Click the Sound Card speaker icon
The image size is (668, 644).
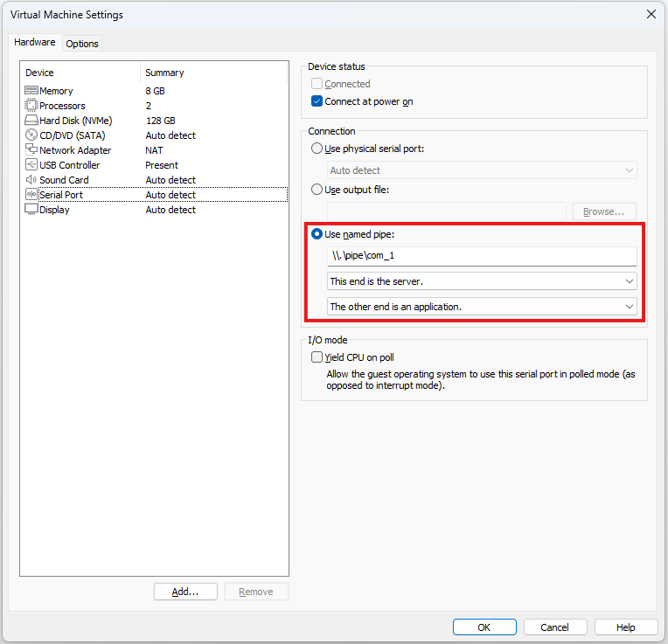(x=31, y=180)
